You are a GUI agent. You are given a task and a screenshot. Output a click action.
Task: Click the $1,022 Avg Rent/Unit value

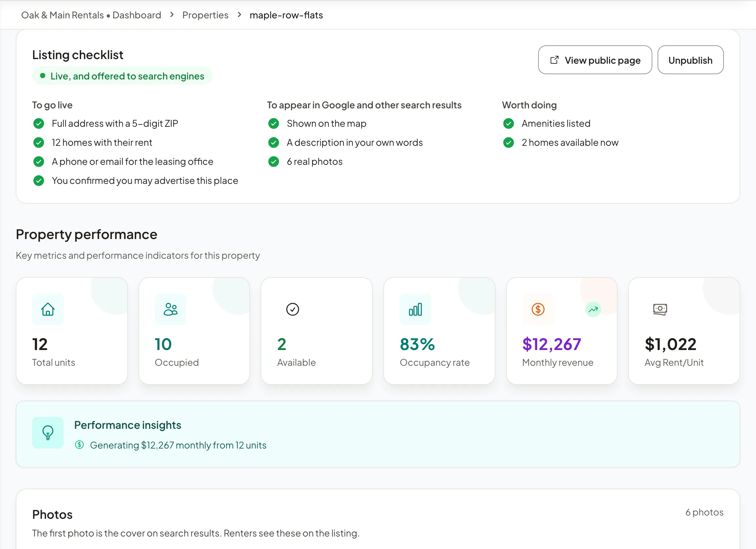coord(670,344)
